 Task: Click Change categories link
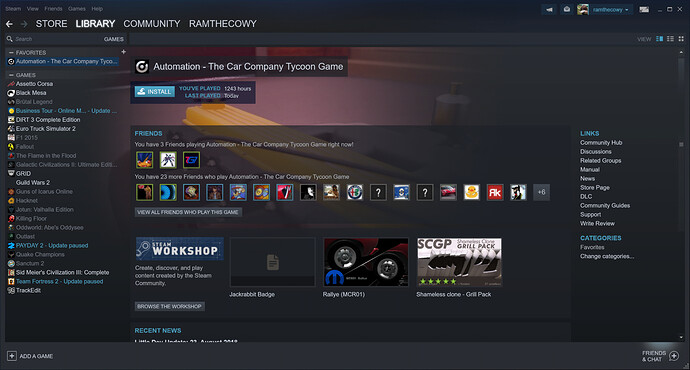[607, 256]
